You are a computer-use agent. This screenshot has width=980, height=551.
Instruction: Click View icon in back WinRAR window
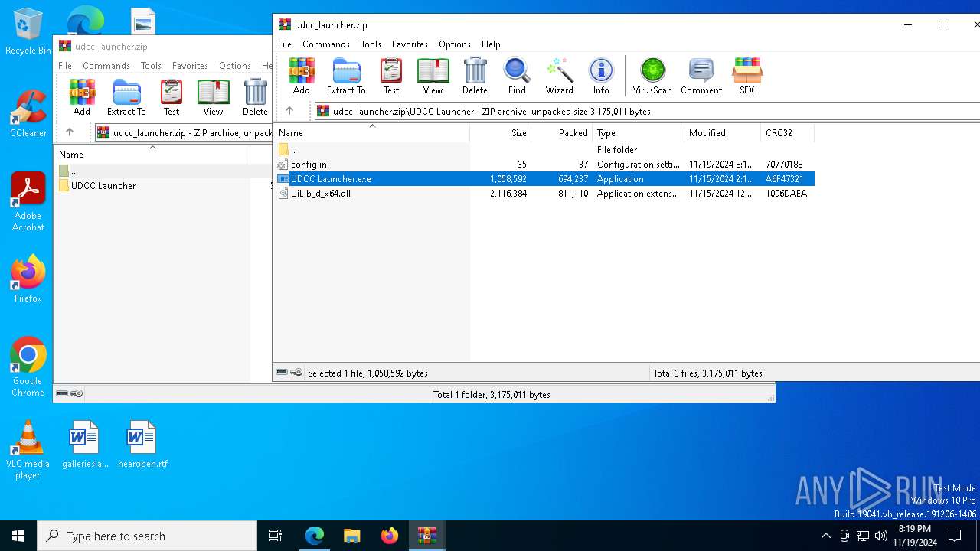[x=213, y=97]
